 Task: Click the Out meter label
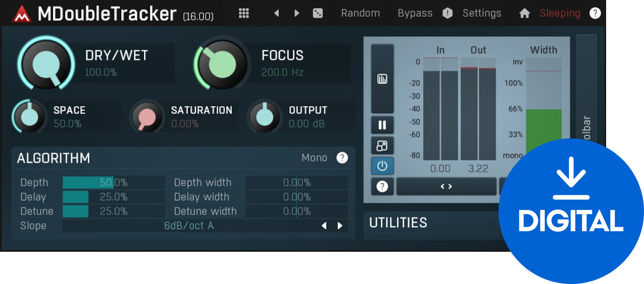click(478, 50)
